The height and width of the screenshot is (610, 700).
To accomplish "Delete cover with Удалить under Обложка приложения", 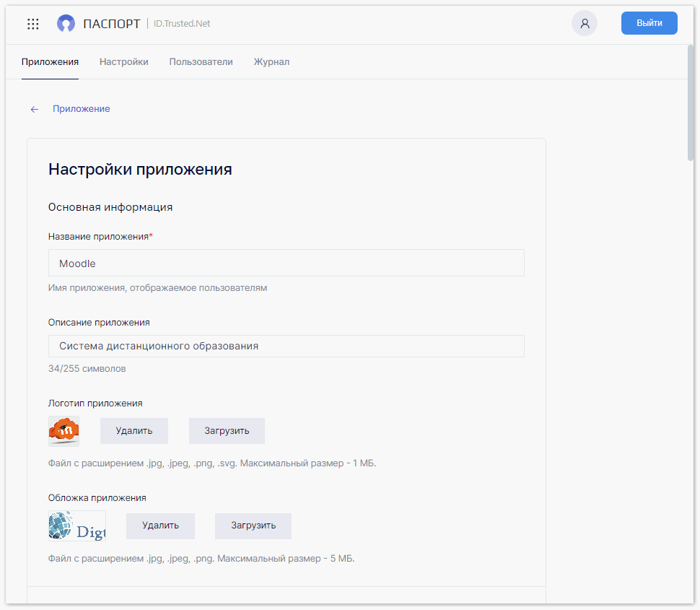I will [160, 526].
